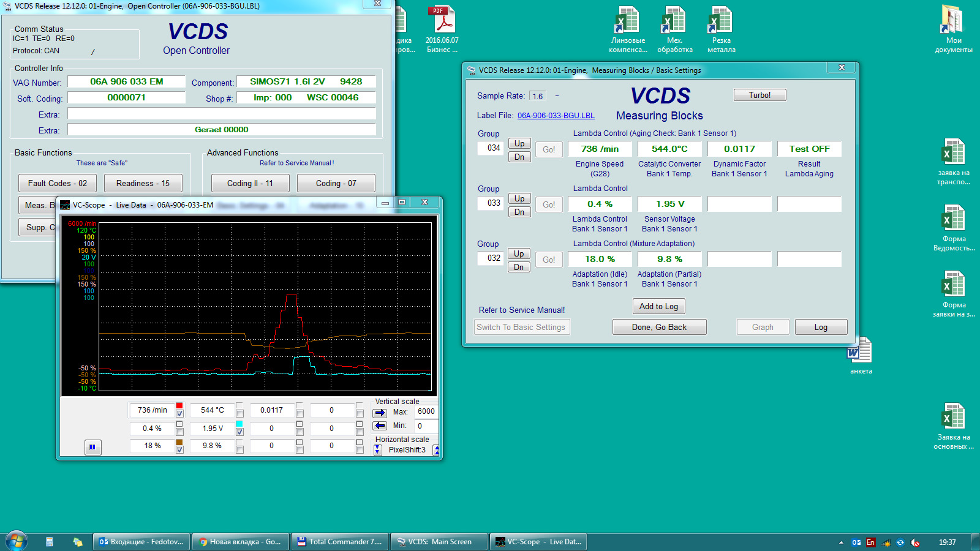Toggle the 18 % trace checkbox
Viewport: 980px width, 551px height.
tap(179, 449)
